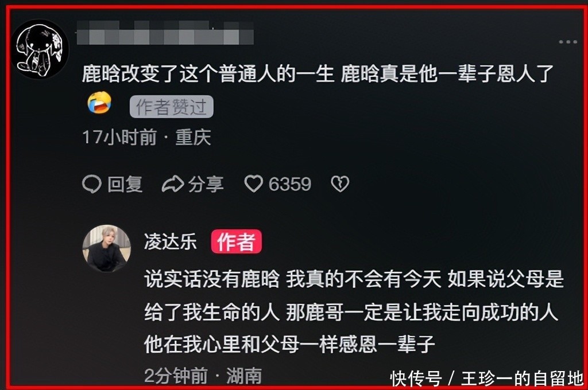Viewport: 588px width, 390px height.
Task: Click the blurred commenter username
Action: pyautogui.click(x=165, y=33)
